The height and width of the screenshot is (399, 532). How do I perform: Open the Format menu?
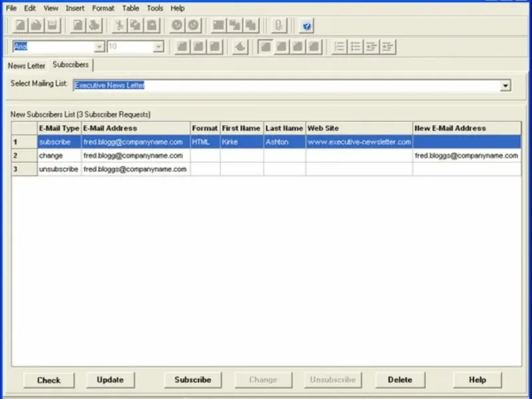(103, 8)
